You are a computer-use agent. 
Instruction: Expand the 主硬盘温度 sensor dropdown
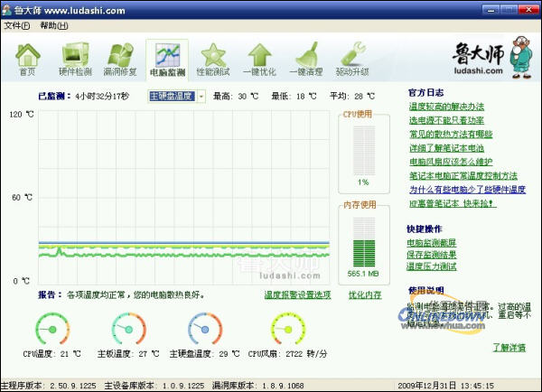click(201, 96)
